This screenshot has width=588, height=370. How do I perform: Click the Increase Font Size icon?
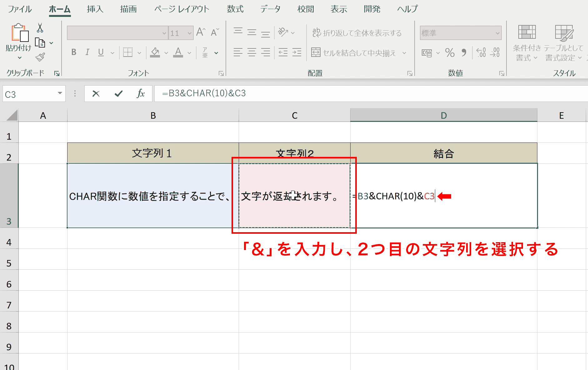tap(201, 32)
